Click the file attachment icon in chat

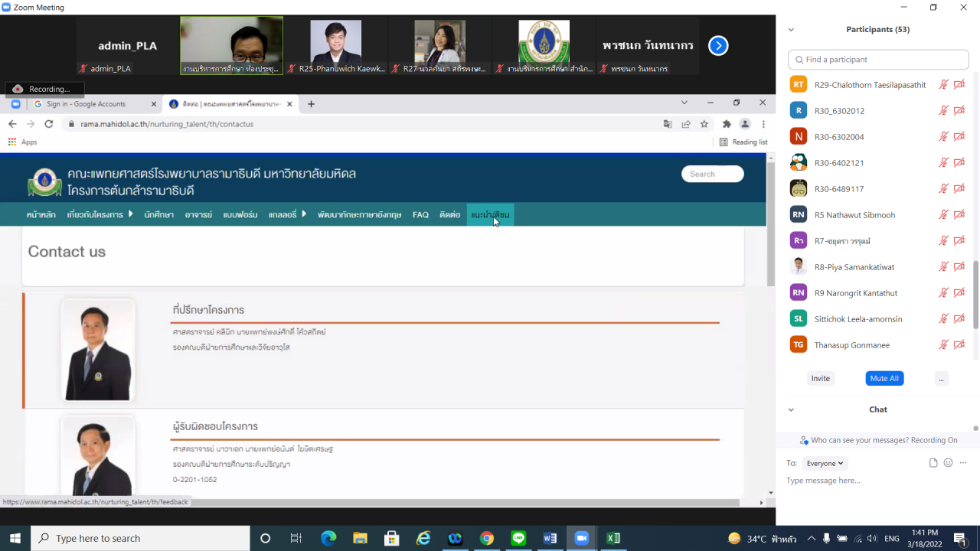point(933,463)
